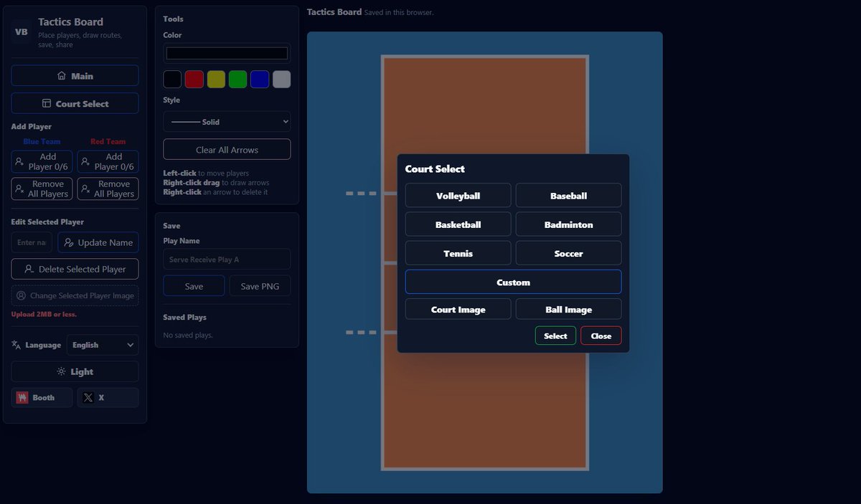
Task: Click the Blue Team label
Action: (x=42, y=141)
